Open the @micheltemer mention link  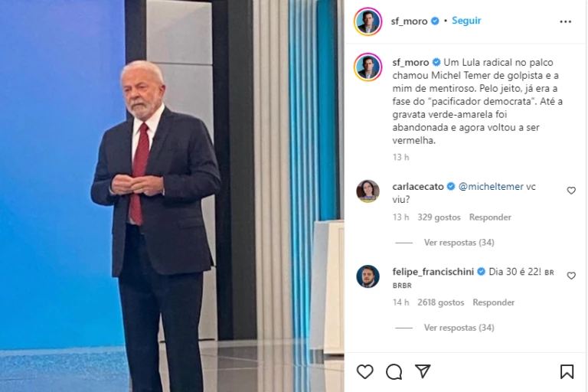(491, 187)
